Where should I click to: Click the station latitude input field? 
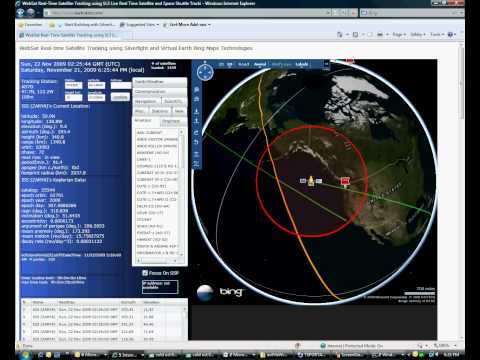click(97, 85)
